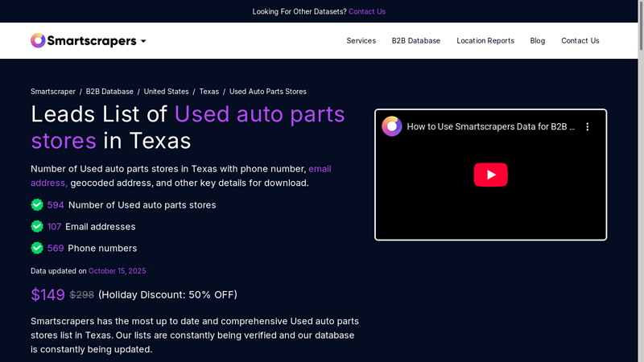Click the $149 price

coord(47,294)
